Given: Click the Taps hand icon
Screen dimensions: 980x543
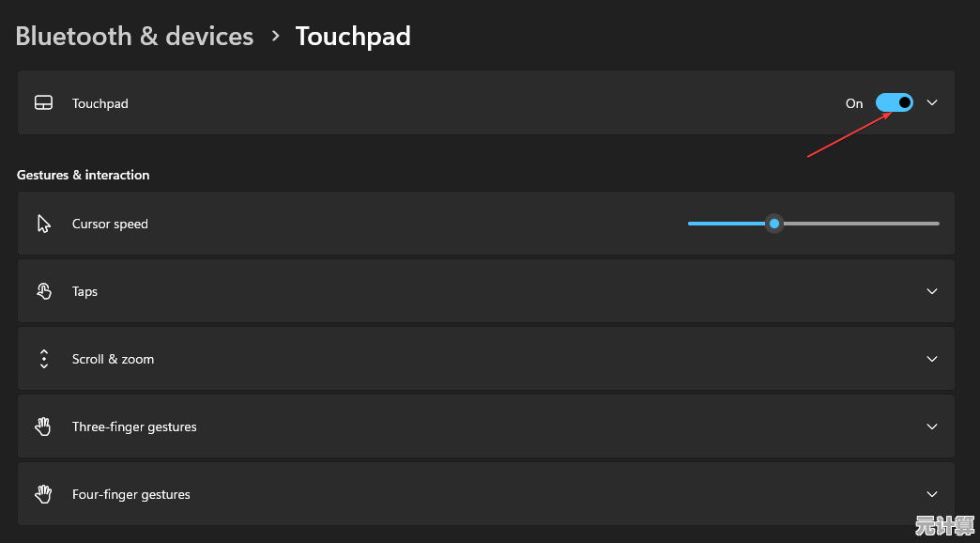Looking at the screenshot, I should [x=43, y=291].
